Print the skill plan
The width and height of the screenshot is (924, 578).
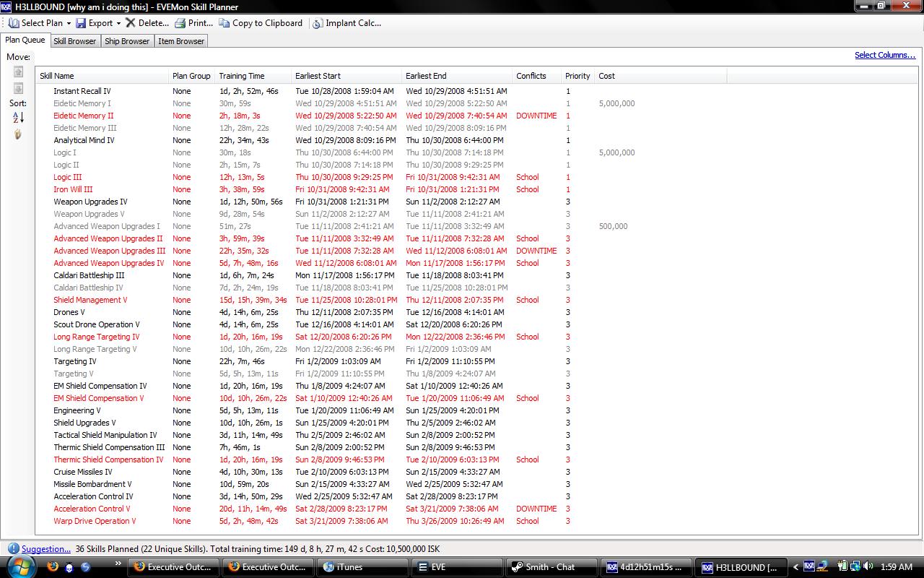click(194, 23)
